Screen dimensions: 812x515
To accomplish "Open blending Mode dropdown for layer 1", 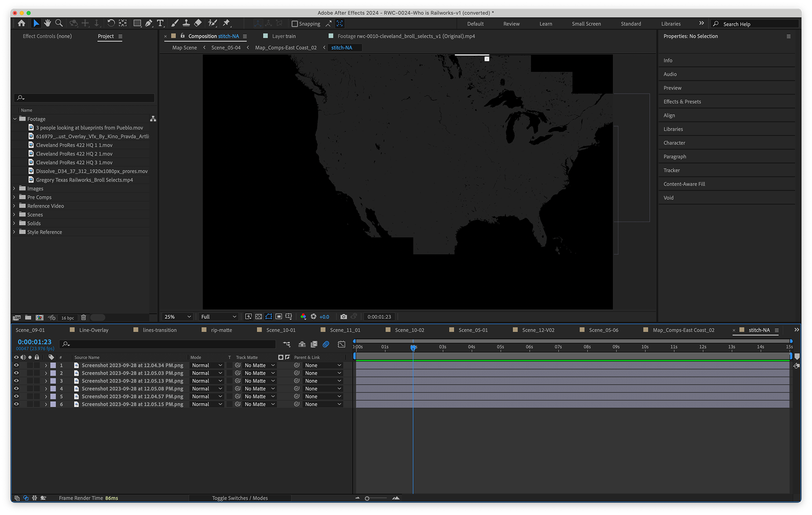I will tap(207, 365).
